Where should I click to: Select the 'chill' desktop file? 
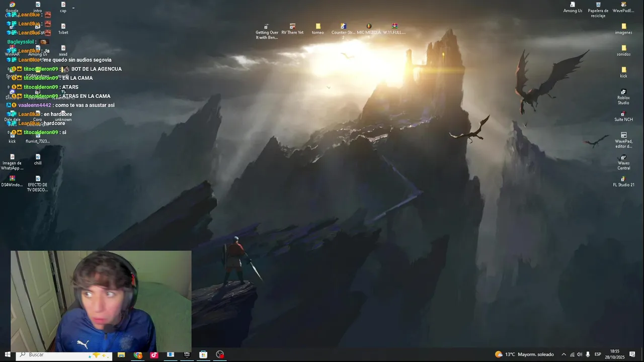pyautogui.click(x=38, y=159)
